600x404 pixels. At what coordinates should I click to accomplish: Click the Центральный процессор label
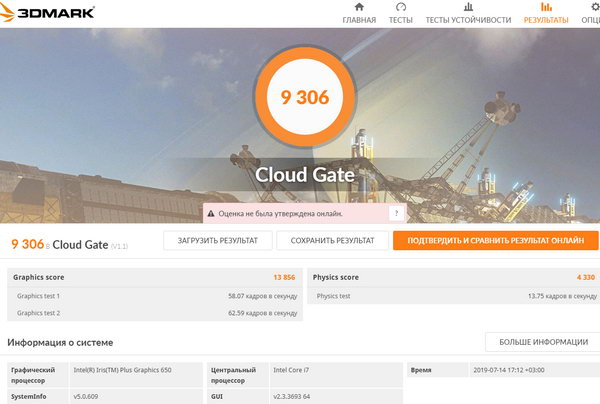(233, 375)
